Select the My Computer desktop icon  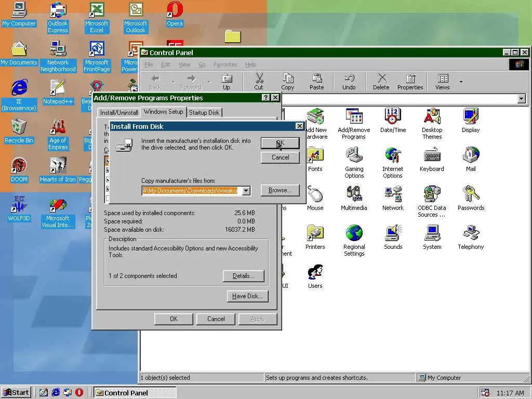(19, 15)
